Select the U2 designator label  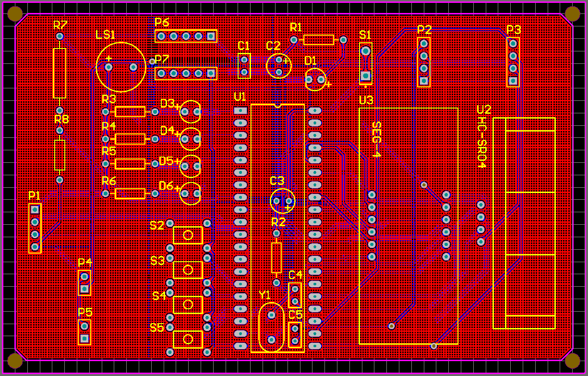point(484,110)
